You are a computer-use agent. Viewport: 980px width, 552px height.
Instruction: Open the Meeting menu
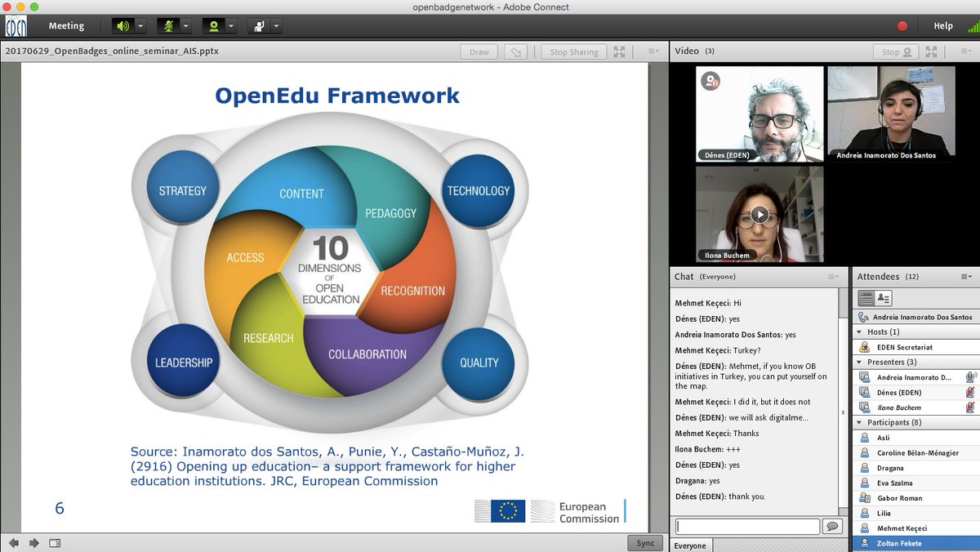pyautogui.click(x=65, y=25)
